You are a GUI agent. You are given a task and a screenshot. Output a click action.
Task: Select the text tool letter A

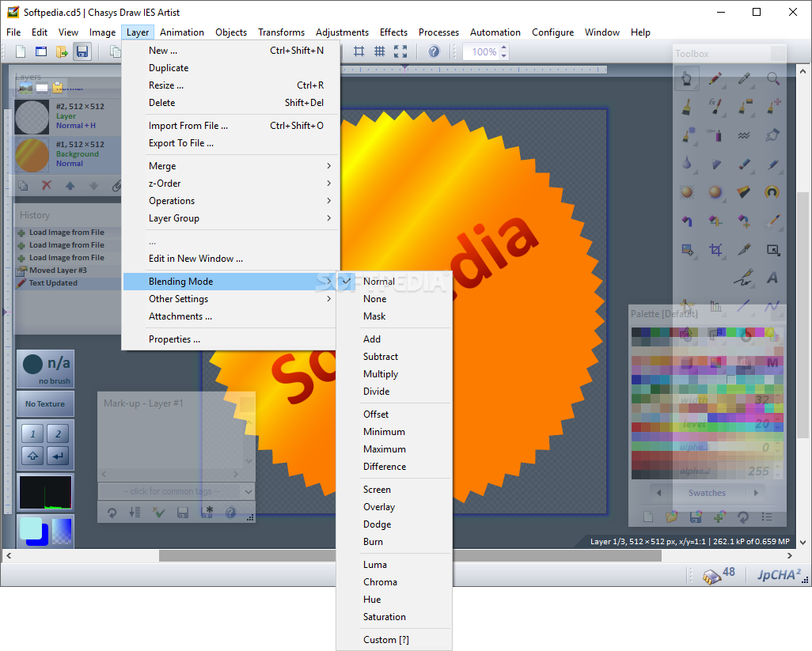(x=773, y=278)
